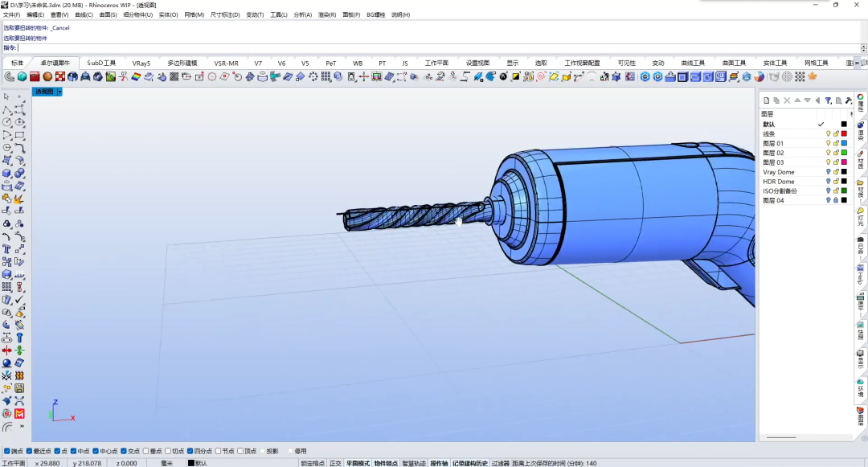Screen dimensions: 868x467
Task: Open the 曲面(S) menu
Action: point(108,15)
